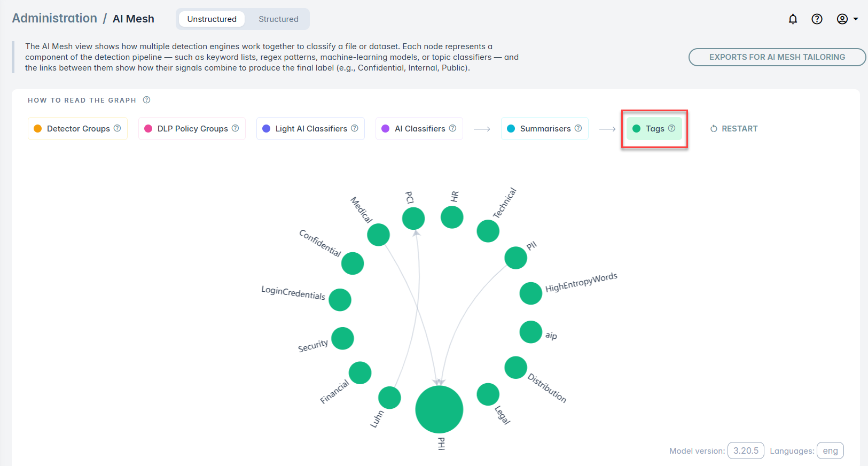Click the model version 3.20.5 badge
Screen dimensions: 868x466
[746, 451]
